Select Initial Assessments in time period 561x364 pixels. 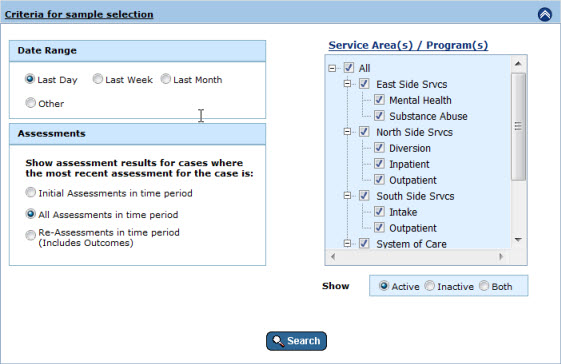point(30,193)
